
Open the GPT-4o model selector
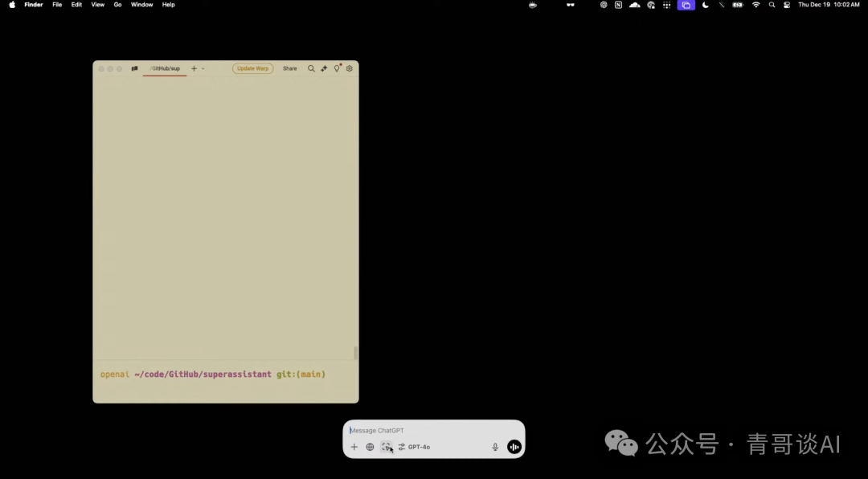coord(415,447)
